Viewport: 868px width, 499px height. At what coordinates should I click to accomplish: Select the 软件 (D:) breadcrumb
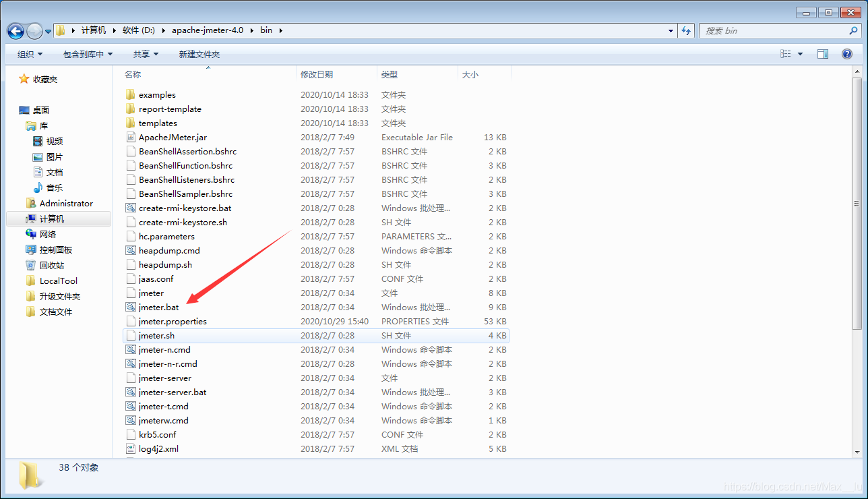click(x=138, y=30)
